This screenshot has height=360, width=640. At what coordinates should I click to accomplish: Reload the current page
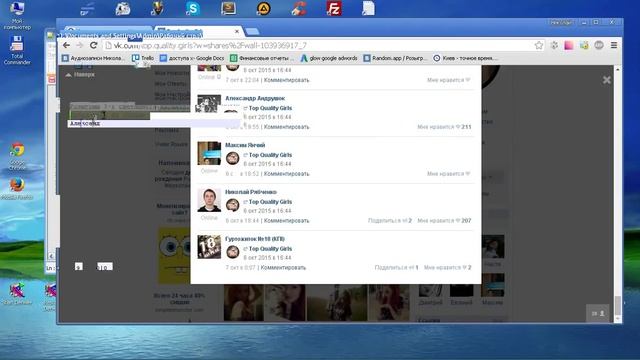(93, 45)
